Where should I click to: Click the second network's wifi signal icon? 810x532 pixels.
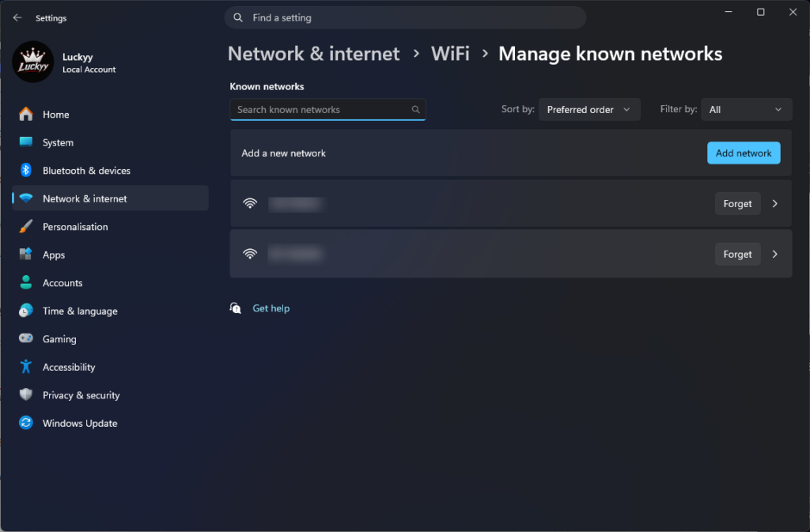pos(250,254)
